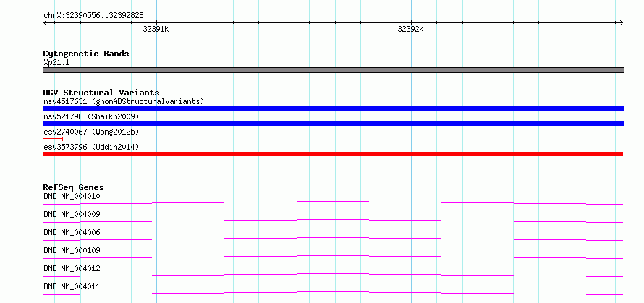This screenshot has width=644, height=303.
Task: Click the magenta intron line of DMD|NM_004006
Action: tap(333, 239)
